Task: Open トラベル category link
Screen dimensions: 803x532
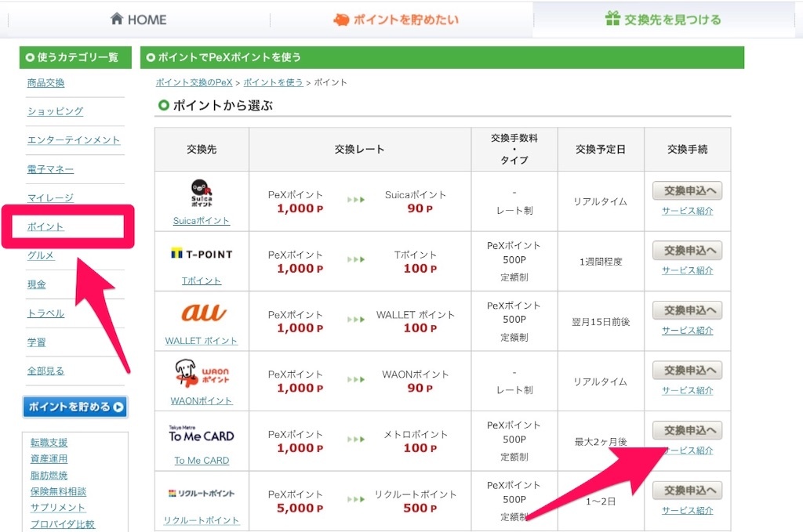Action: [x=45, y=313]
